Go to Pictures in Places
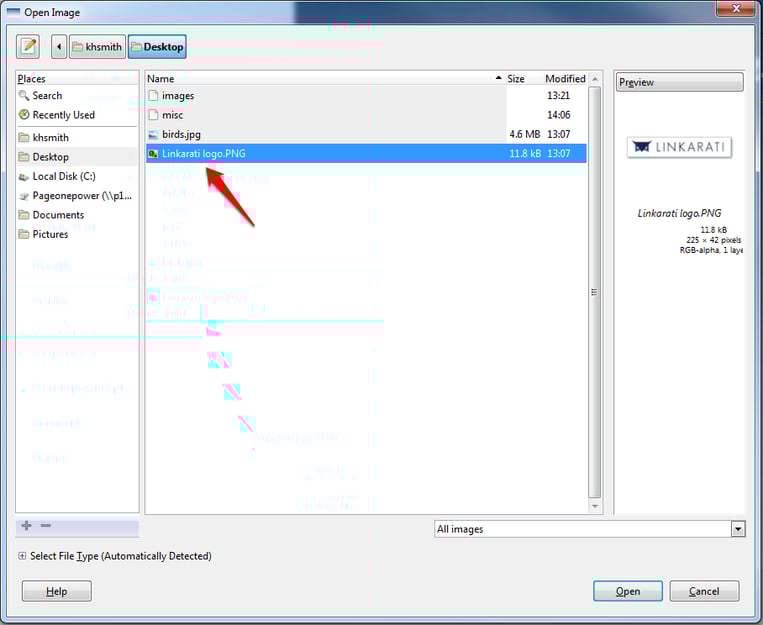The width and height of the screenshot is (763, 625). (x=77, y=234)
